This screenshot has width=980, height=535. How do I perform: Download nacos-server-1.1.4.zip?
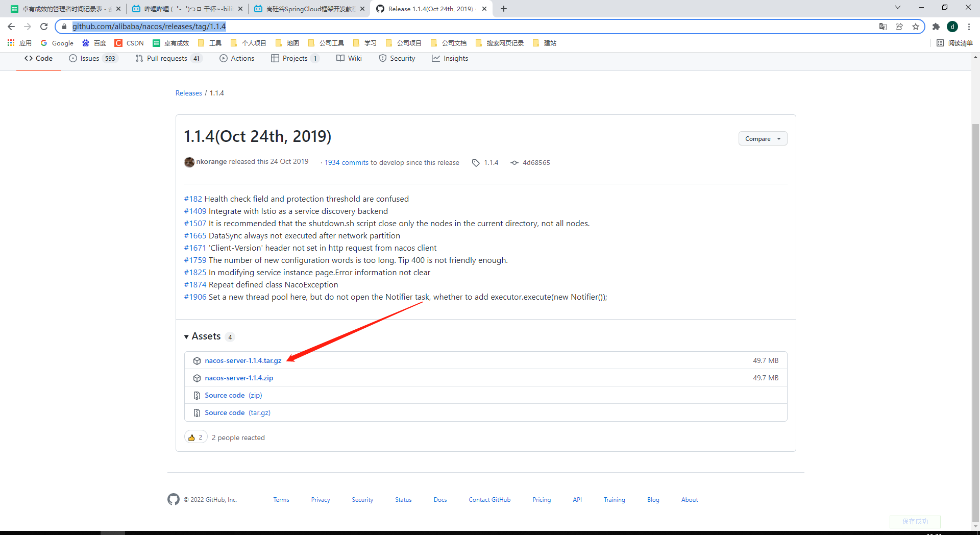pos(239,378)
